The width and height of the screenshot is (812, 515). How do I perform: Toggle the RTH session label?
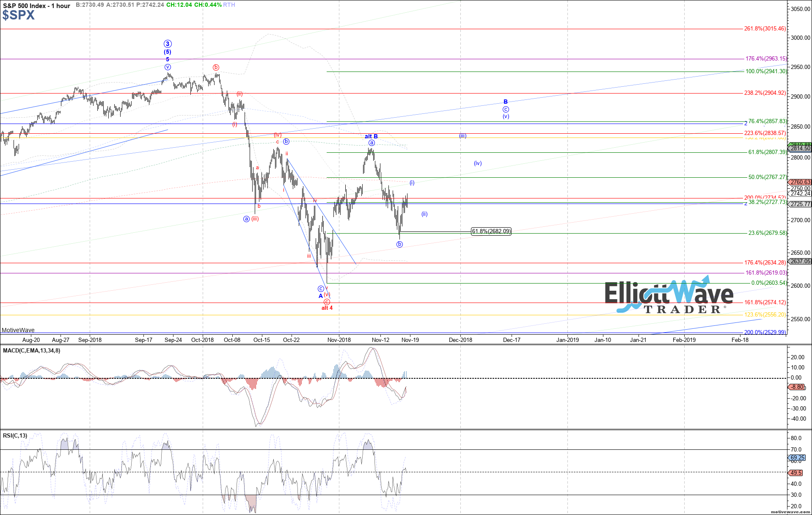(229, 5)
